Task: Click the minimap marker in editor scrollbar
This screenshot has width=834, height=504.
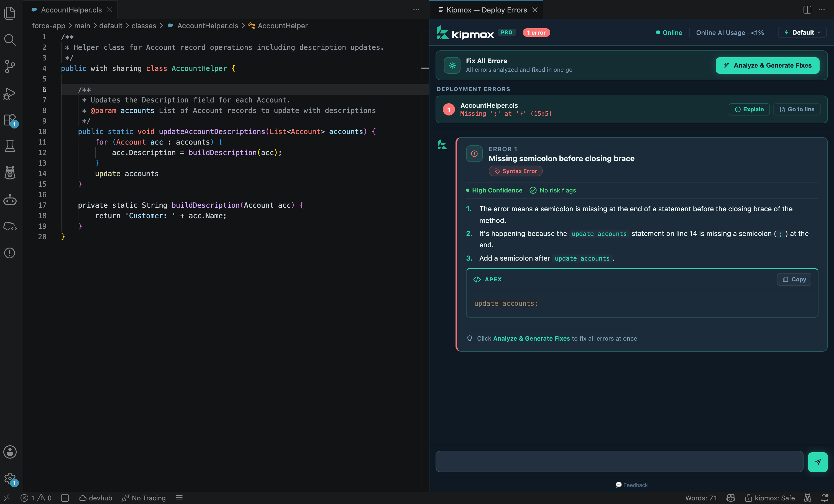Action: point(425,68)
